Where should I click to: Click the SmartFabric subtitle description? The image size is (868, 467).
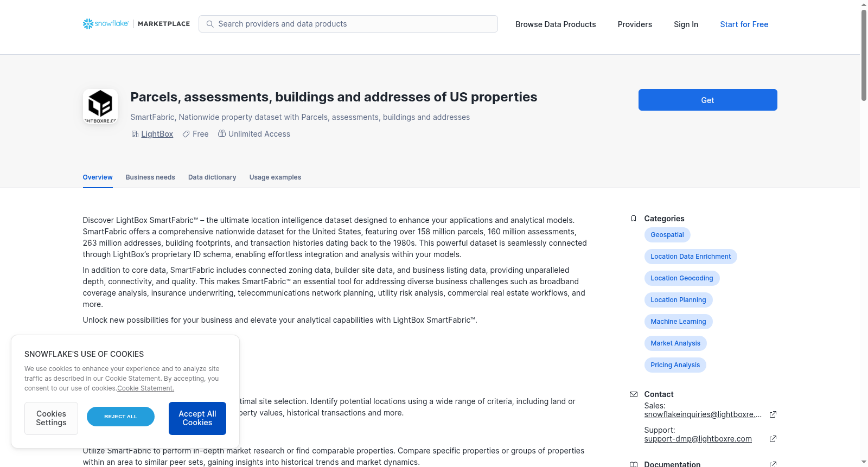[x=300, y=117]
